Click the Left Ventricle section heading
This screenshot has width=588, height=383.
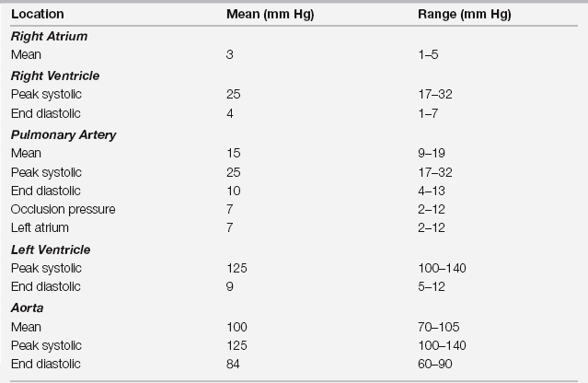click(x=50, y=250)
